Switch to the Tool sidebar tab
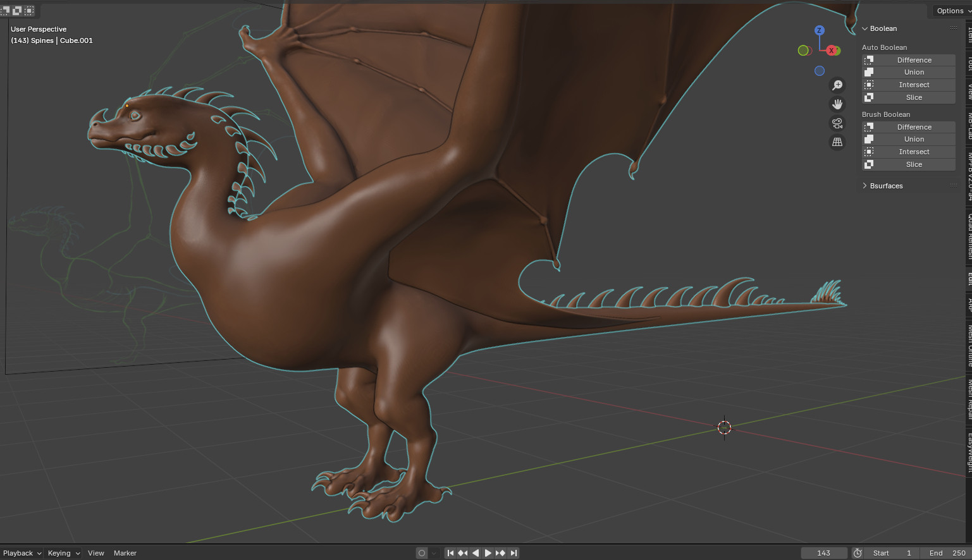 click(968, 62)
